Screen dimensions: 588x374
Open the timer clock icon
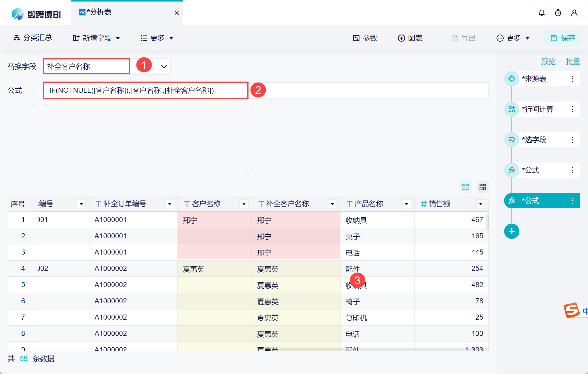(558, 13)
